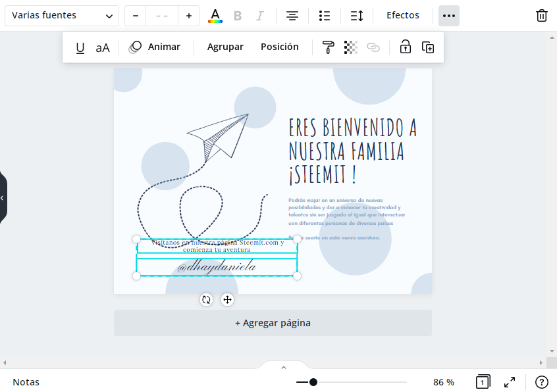Viewport: 557px width, 392px height.
Task: Open the Varias fuentes font dropdown
Action: point(62,16)
